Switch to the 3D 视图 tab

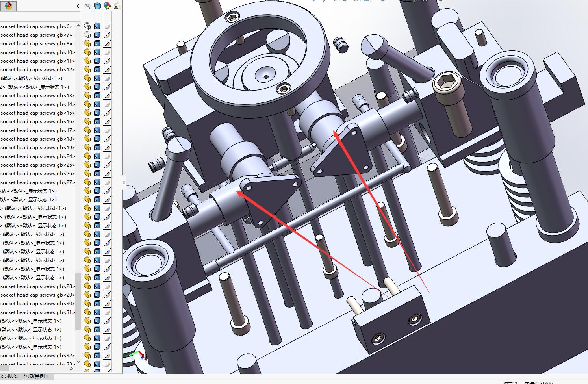pyautogui.click(x=9, y=376)
